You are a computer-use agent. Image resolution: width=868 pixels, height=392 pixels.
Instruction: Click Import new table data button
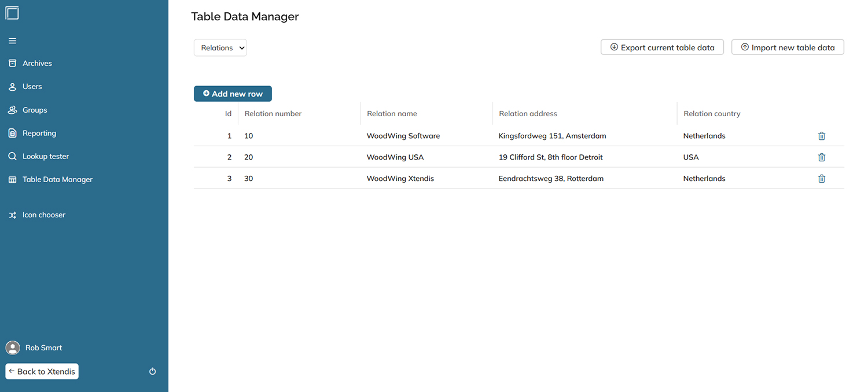coord(788,47)
